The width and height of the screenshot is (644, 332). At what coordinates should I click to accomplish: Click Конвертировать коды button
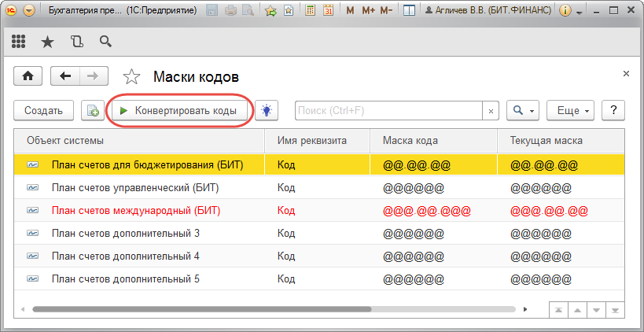(180, 111)
